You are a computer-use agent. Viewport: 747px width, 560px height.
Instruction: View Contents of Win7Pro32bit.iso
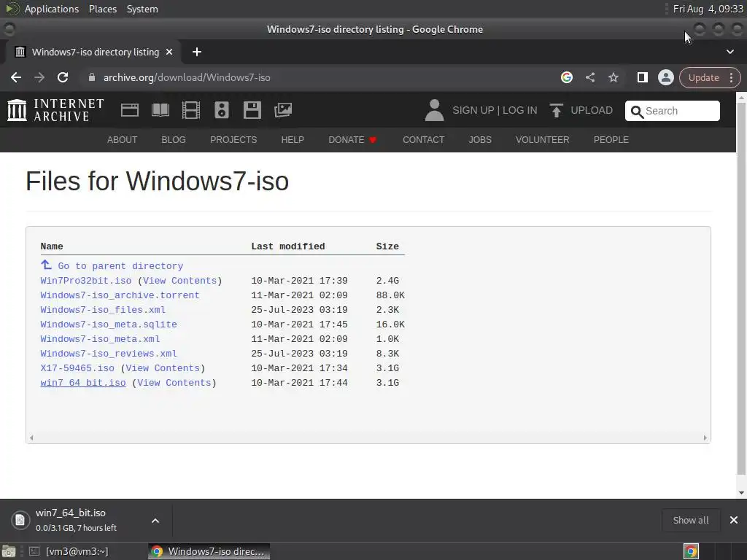point(180,281)
